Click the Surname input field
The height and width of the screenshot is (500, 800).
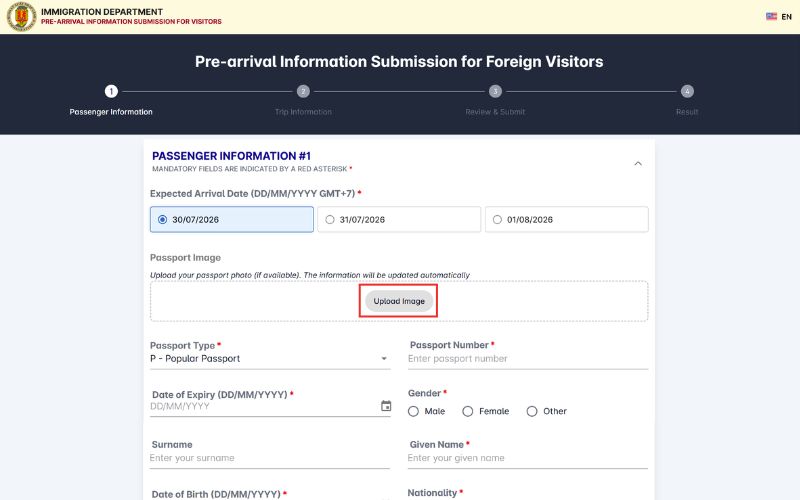pyautogui.click(x=270, y=458)
